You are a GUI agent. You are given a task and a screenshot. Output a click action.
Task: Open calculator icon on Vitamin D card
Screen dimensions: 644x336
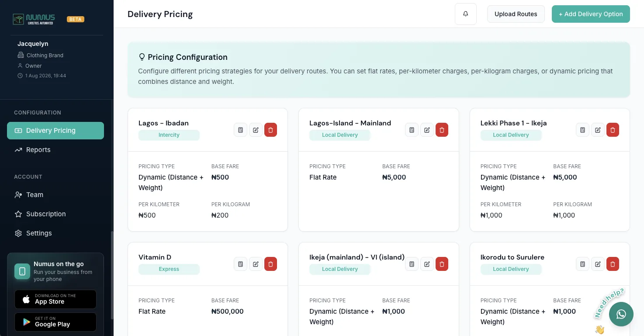[x=240, y=264]
